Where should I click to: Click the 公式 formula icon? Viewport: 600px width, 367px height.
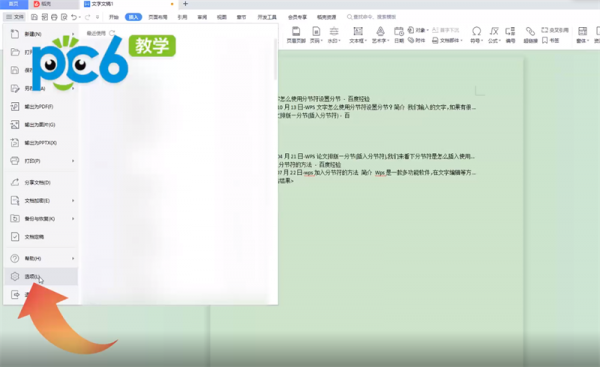[494, 34]
